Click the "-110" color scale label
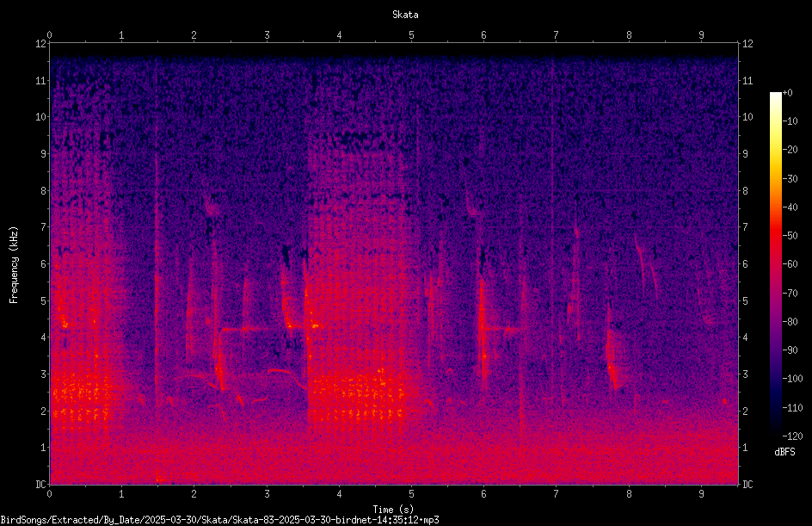 point(792,408)
